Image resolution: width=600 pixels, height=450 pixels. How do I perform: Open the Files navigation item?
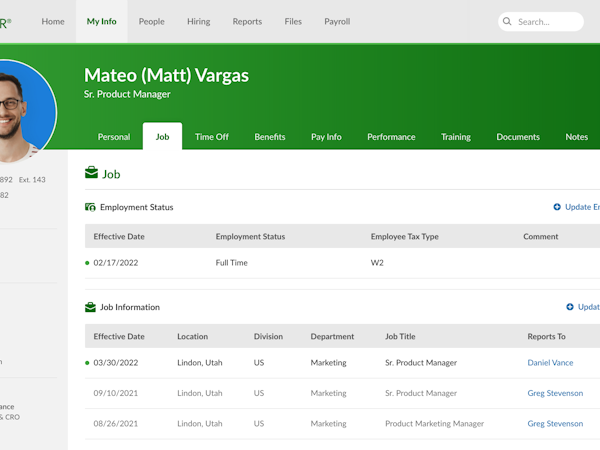pos(293,21)
